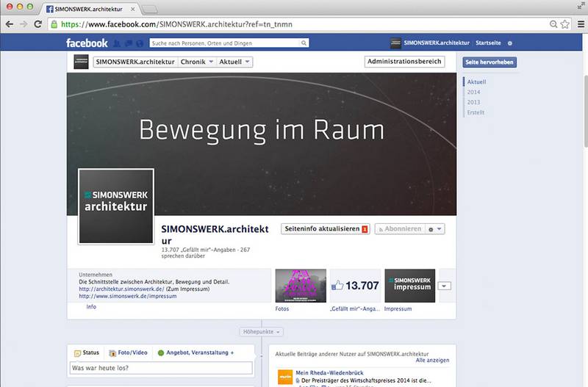Image resolution: width=588 pixels, height=387 pixels.
Task: Click the small page avatar in the Facebook header
Action: (x=395, y=43)
